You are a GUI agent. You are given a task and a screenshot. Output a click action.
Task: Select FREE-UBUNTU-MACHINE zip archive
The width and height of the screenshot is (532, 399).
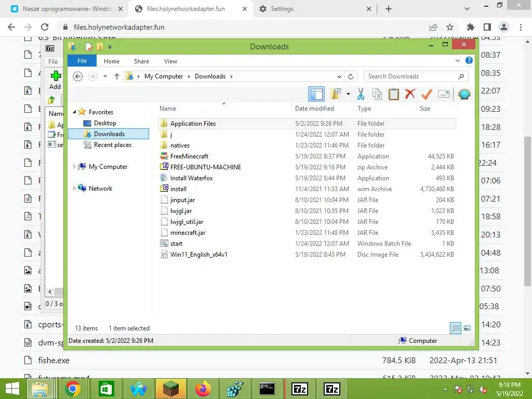point(307,167)
